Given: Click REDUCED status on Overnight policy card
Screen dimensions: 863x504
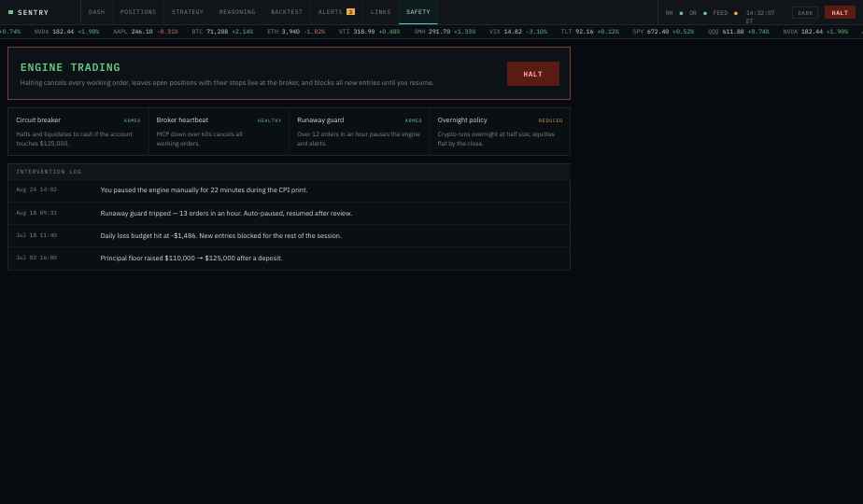Looking at the screenshot, I should [x=550, y=120].
